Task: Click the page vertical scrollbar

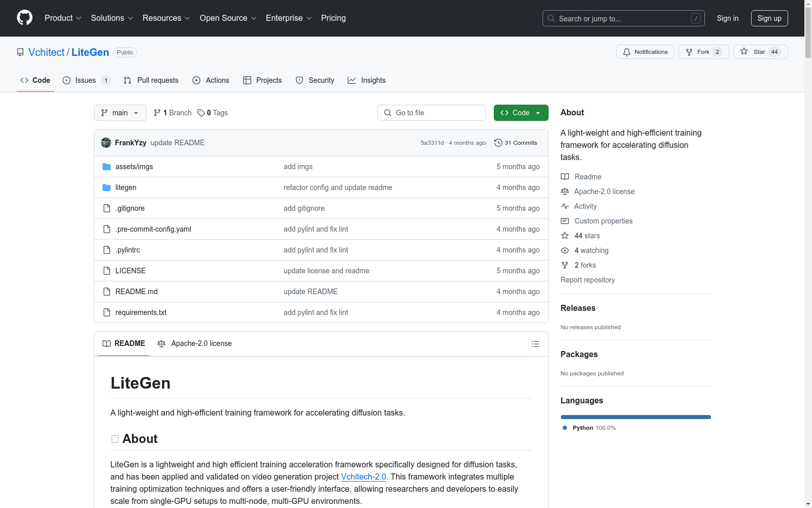Action: (808, 254)
